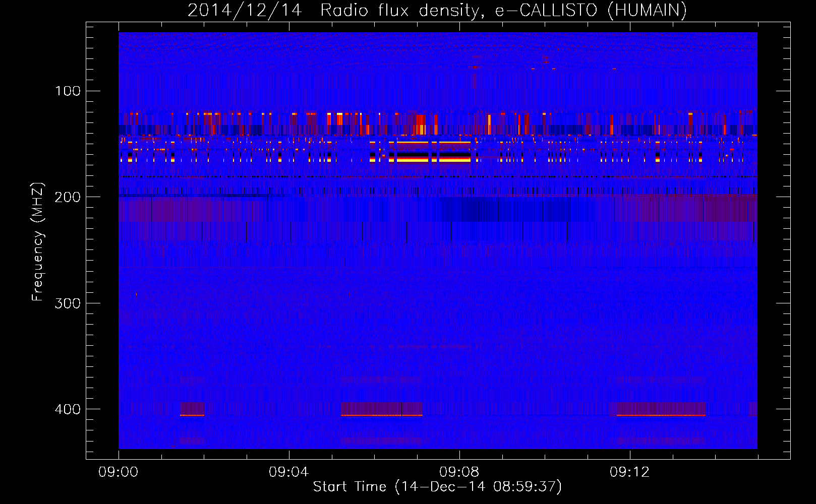The image size is (816, 504).
Task: Click the plot title "2014/12/14 Radio flux density, e-CALLISTO (HUMAIN)"
Action: pos(437,10)
